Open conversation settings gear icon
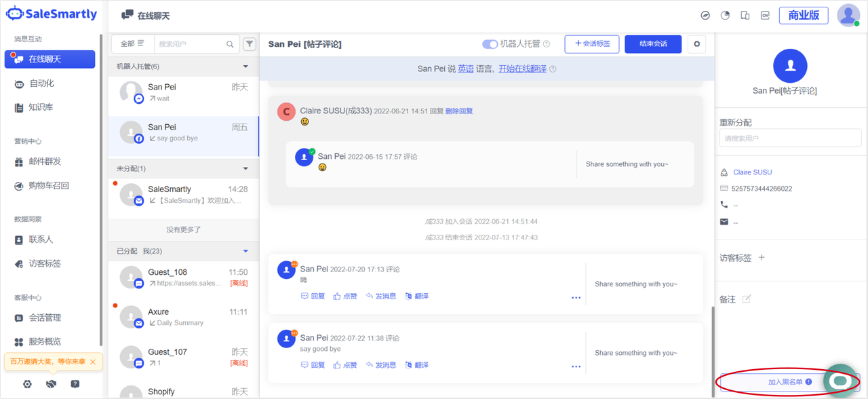The image size is (868, 399). [x=696, y=44]
